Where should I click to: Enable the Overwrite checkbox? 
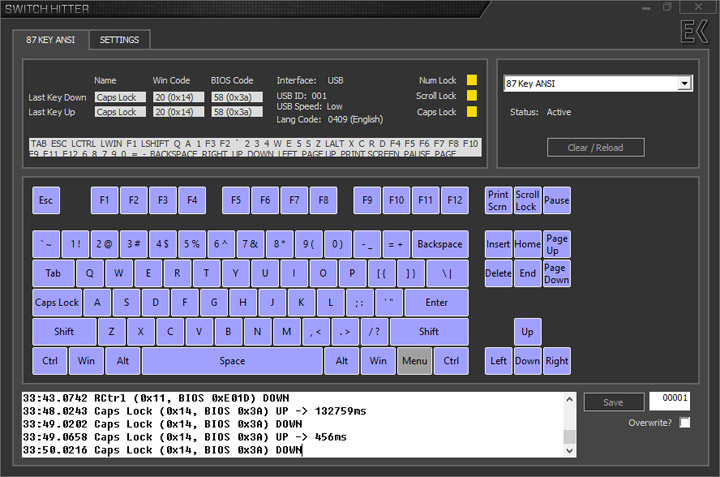coord(684,423)
